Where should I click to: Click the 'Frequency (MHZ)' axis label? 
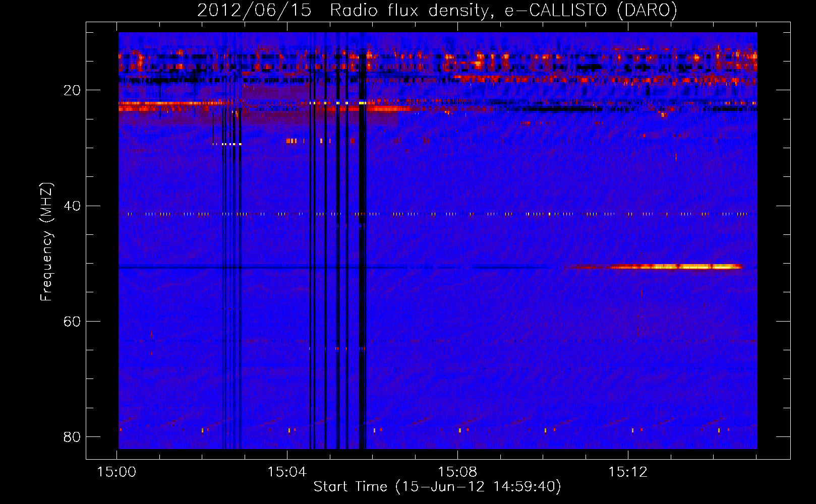point(46,242)
